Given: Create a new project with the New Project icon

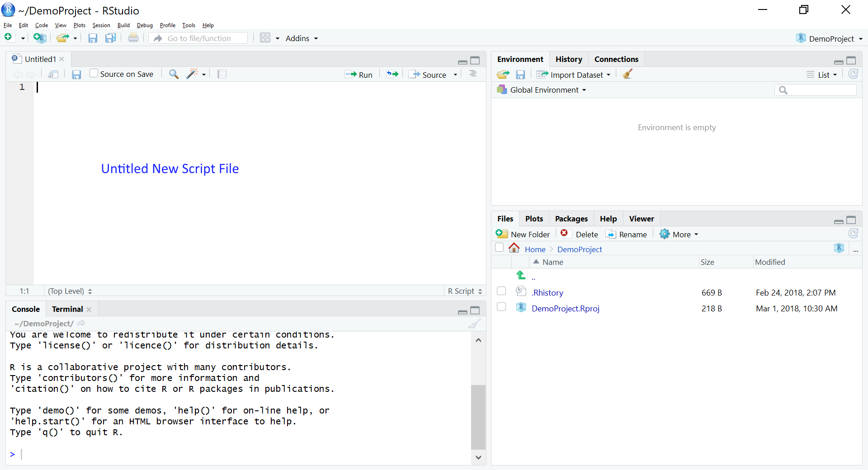Looking at the screenshot, I should click(40, 38).
